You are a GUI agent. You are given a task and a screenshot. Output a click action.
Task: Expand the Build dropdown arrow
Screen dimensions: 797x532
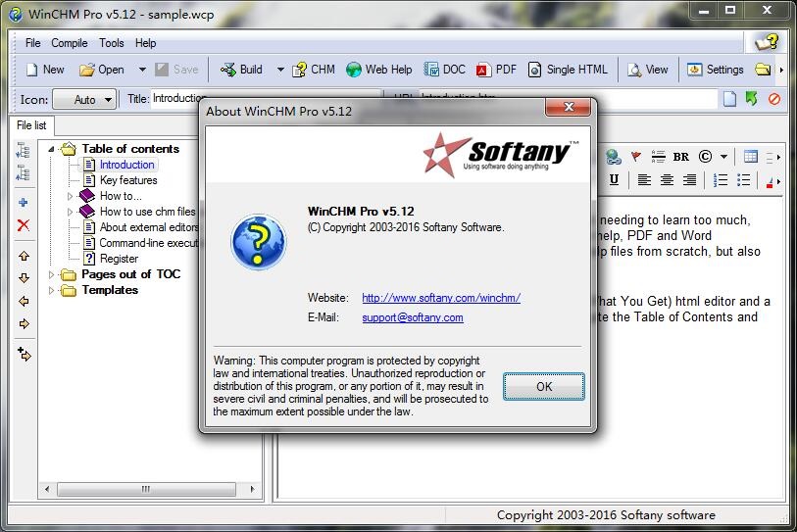click(280, 70)
